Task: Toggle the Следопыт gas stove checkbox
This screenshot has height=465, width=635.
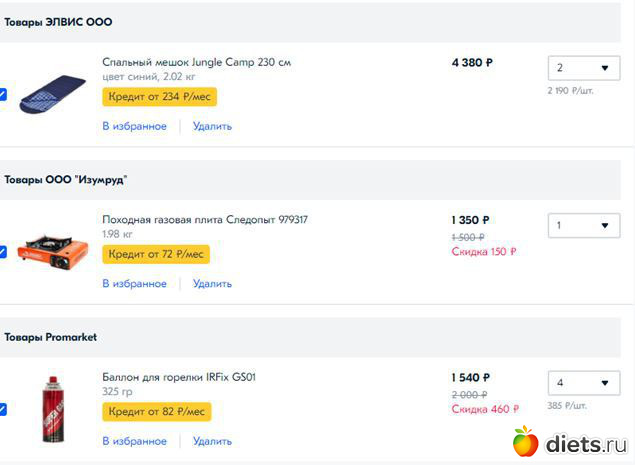Action: pos(3,252)
